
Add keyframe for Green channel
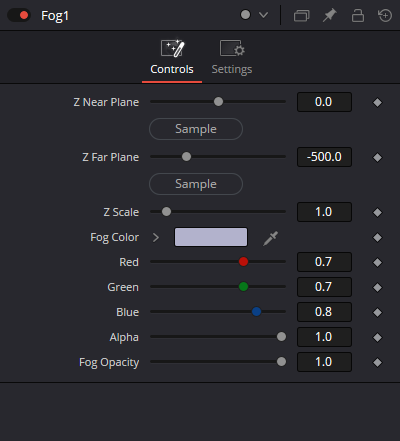tap(377, 287)
